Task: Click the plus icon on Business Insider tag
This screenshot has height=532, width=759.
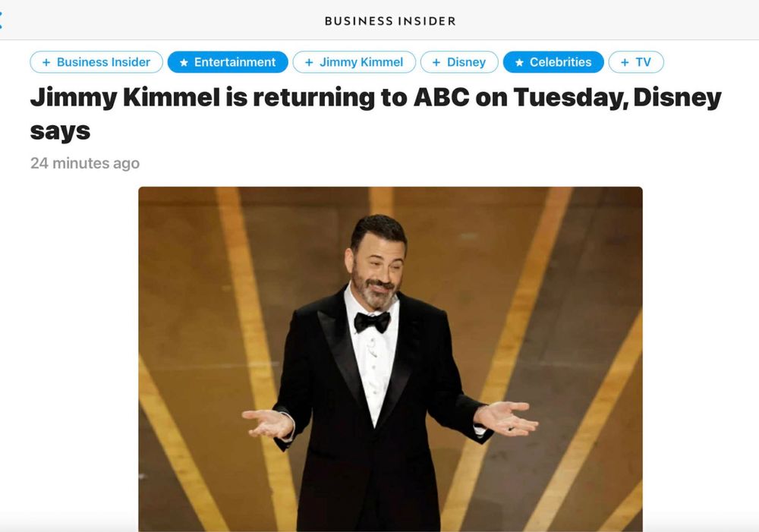Action: coord(46,62)
